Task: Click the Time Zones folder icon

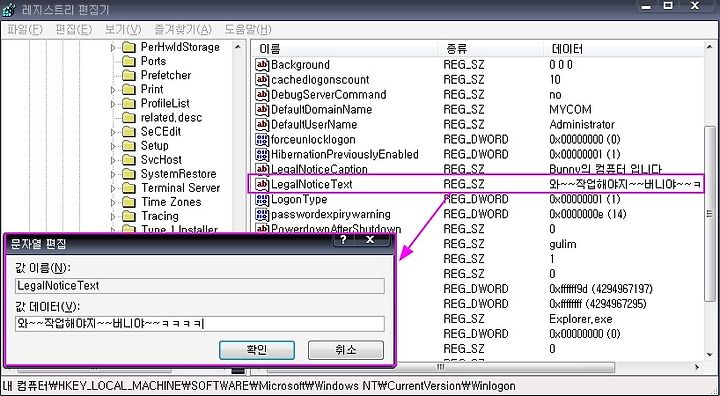Action: [x=129, y=202]
